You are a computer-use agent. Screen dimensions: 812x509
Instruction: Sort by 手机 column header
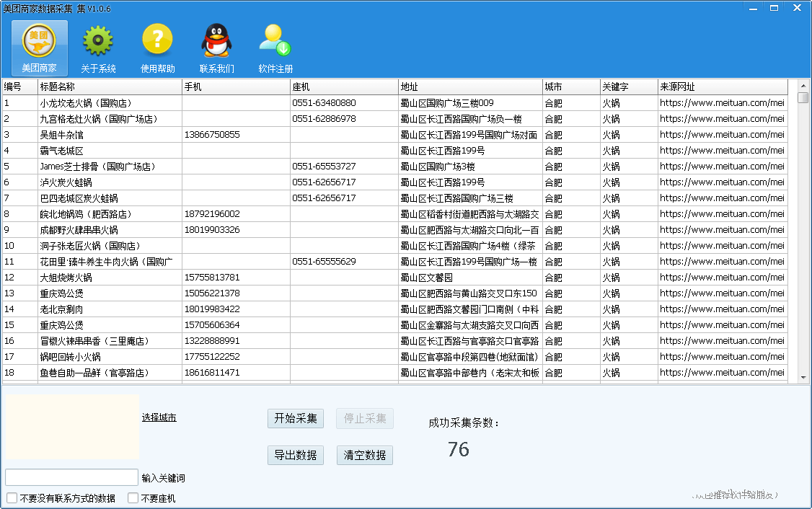pos(236,87)
